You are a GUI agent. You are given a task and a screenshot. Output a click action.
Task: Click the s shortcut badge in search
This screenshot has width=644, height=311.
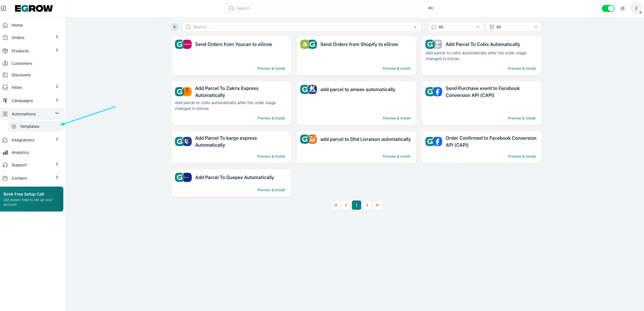[416, 27]
